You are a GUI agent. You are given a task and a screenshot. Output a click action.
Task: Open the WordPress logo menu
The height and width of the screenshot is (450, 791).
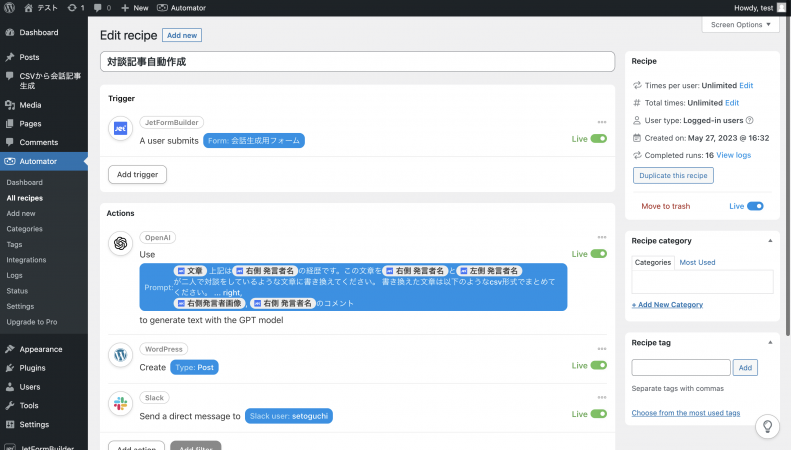(10, 8)
